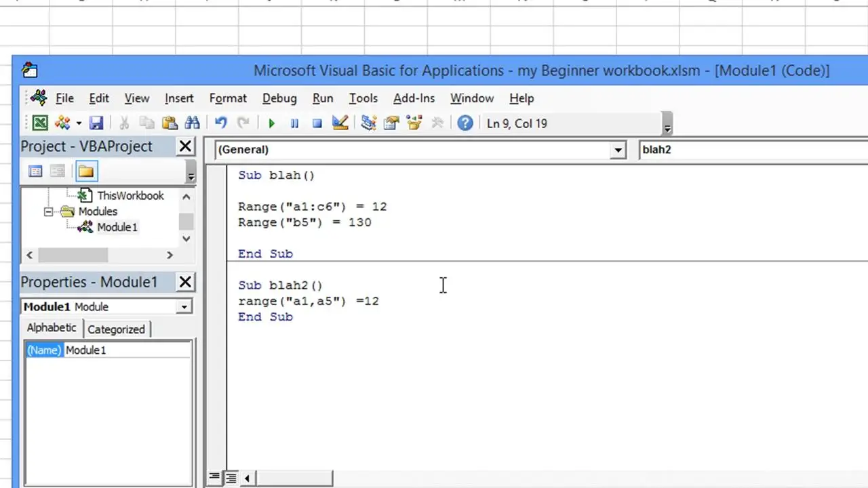Click the project tree horizontal scrollbar thumb

point(73,255)
